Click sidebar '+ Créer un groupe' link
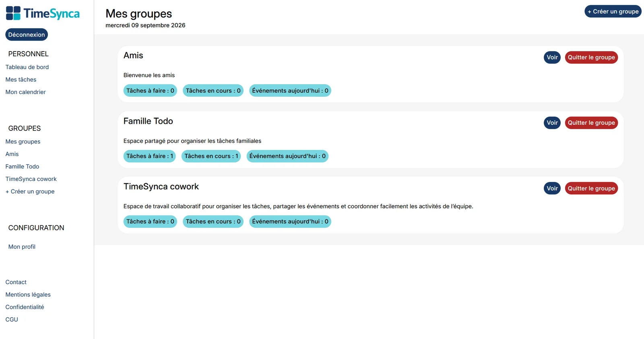This screenshot has width=644, height=339. pos(30,191)
